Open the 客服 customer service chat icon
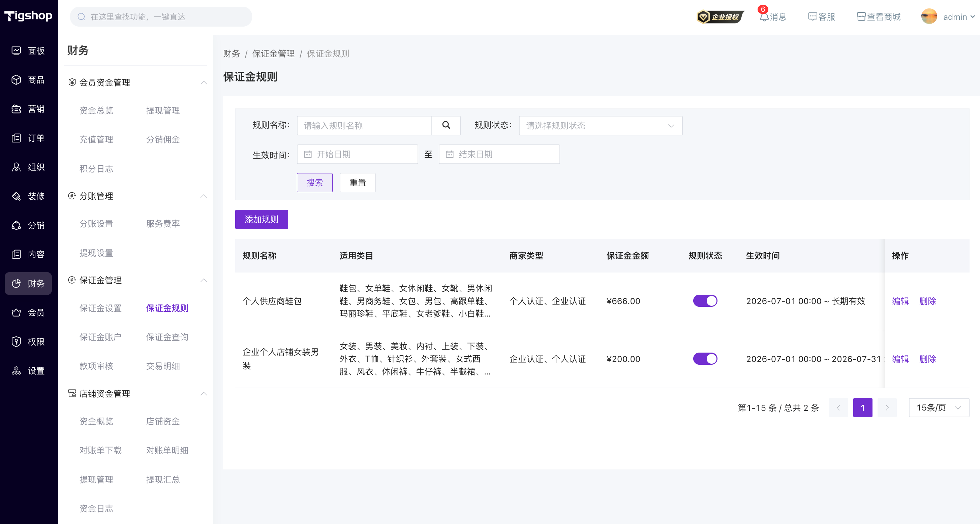Viewport: 980px width, 524px height. point(813,17)
